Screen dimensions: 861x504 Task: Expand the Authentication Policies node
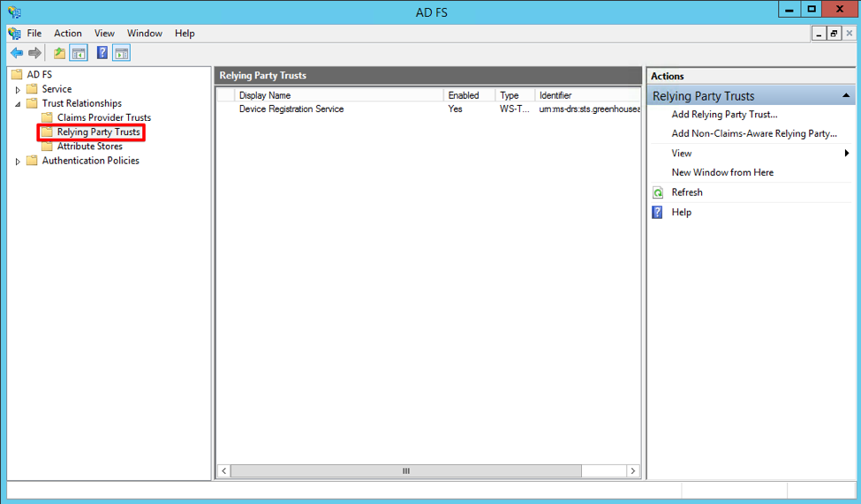point(18,162)
